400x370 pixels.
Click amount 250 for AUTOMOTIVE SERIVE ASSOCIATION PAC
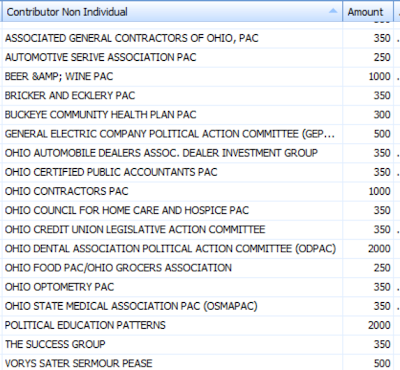point(382,57)
